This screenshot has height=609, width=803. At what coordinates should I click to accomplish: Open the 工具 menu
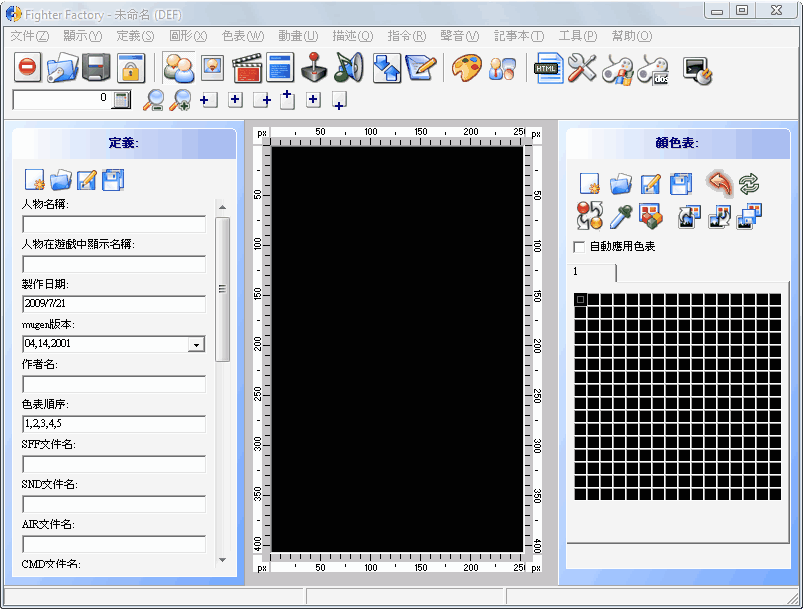click(x=578, y=36)
